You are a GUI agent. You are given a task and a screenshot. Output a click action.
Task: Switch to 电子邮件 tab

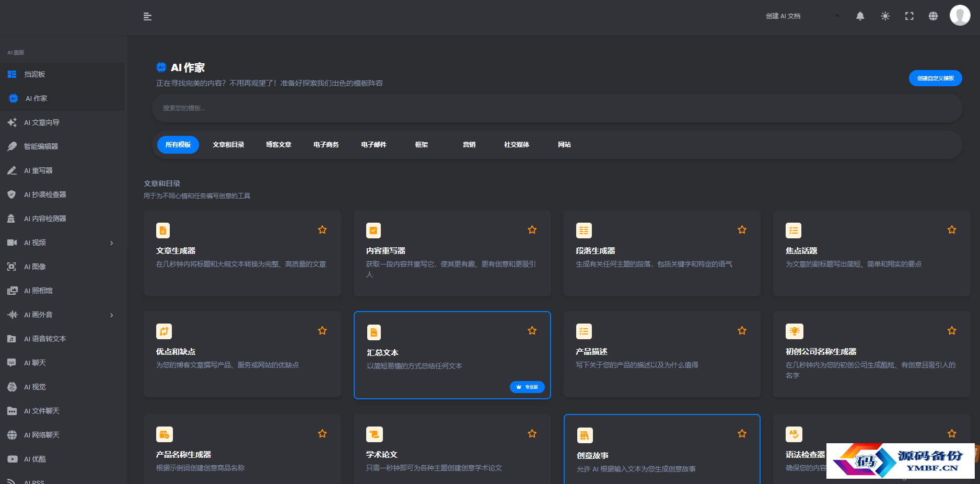374,145
